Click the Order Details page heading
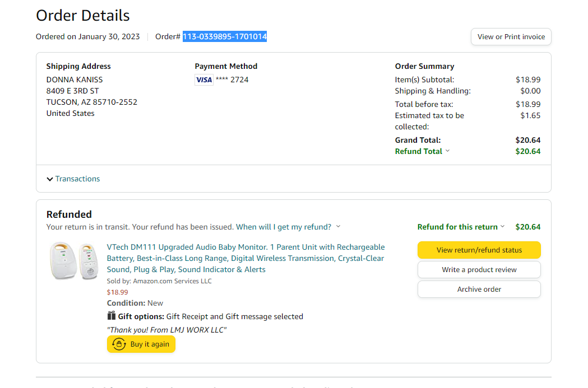588x388 pixels. pyautogui.click(x=83, y=16)
